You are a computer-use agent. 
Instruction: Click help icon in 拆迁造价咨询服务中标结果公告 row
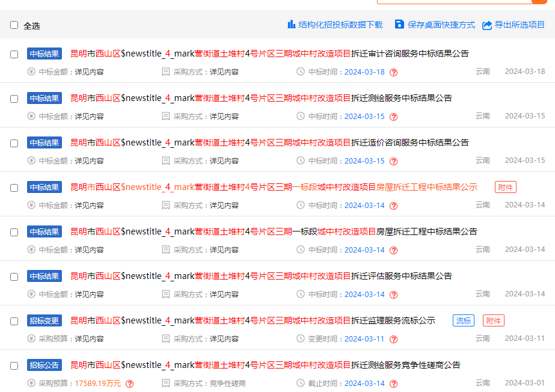click(394, 161)
